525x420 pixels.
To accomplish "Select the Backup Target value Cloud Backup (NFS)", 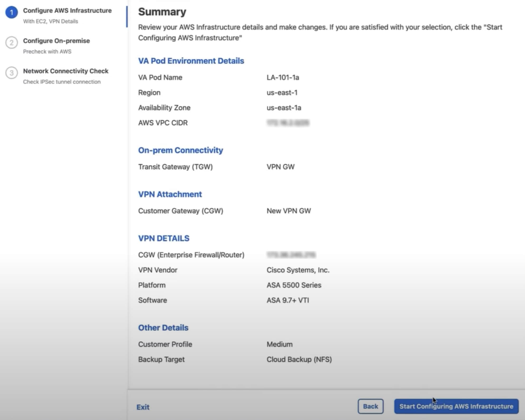I will pos(299,359).
